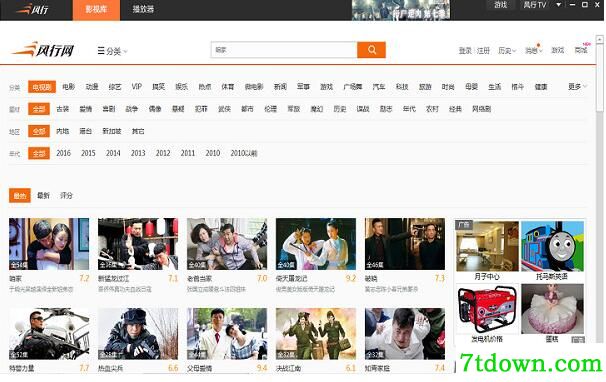Select the 动漫 category
606x382 pixels.
pyautogui.click(x=92, y=87)
